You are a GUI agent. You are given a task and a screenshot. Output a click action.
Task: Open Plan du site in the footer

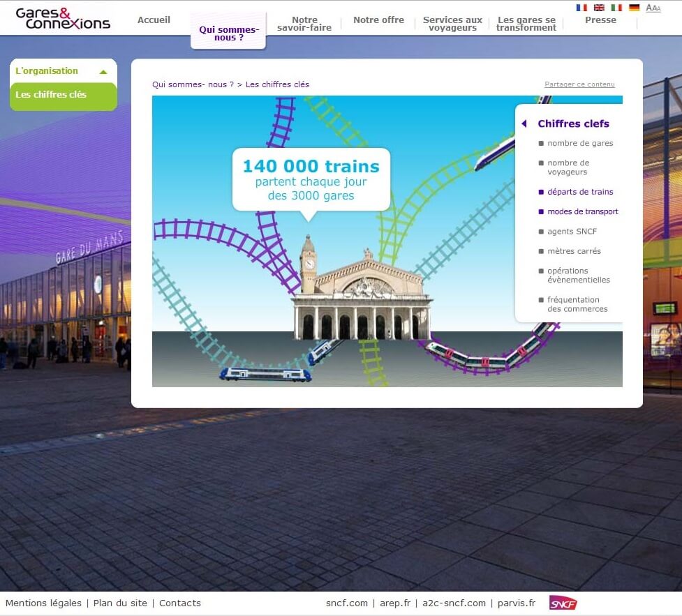[120, 603]
